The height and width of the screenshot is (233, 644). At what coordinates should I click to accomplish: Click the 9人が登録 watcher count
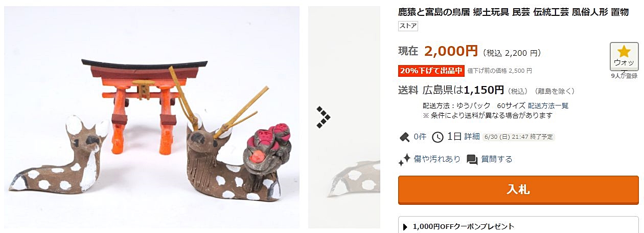point(624,76)
